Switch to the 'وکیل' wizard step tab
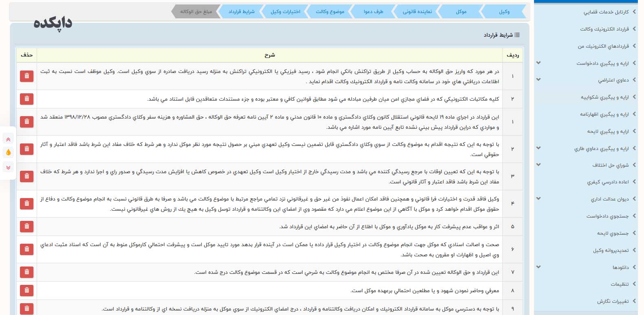 [x=503, y=11]
